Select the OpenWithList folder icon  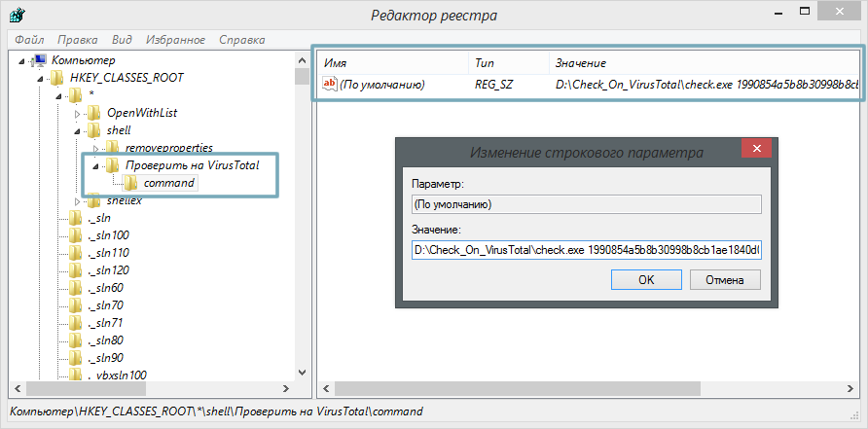tap(94, 114)
